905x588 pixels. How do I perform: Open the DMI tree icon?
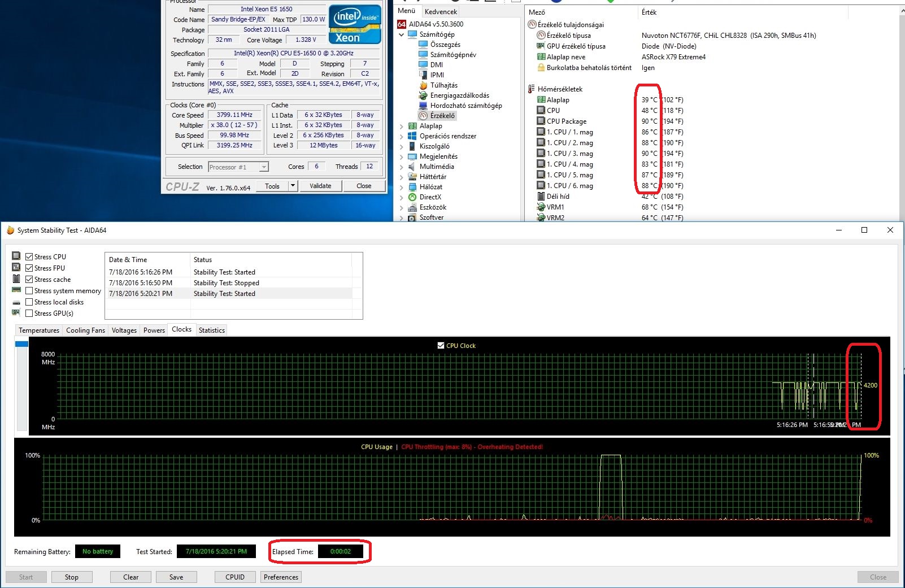(423, 65)
